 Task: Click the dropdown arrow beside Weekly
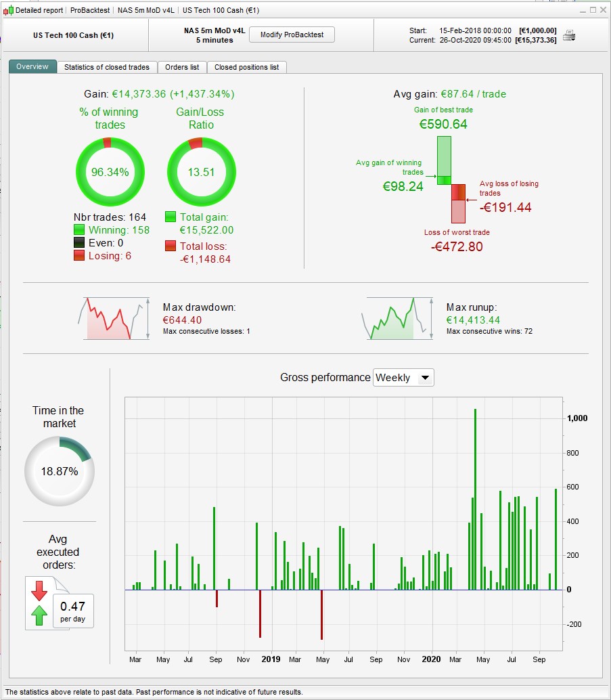(426, 378)
